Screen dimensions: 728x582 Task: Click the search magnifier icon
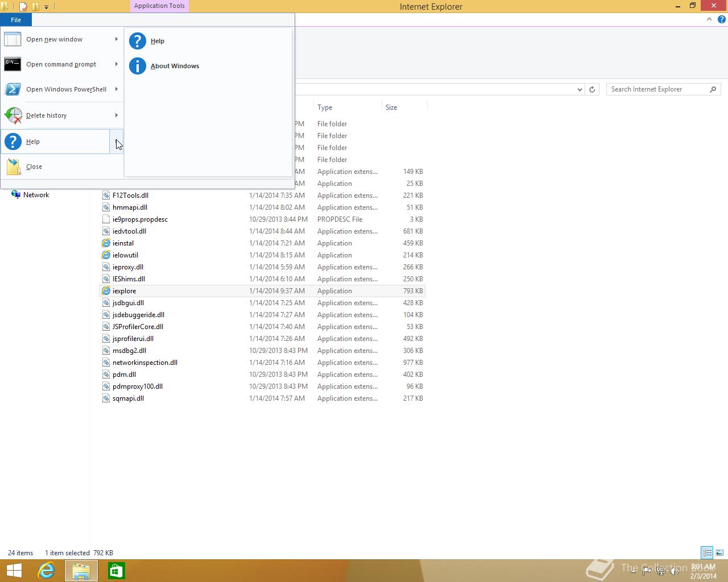[713, 89]
